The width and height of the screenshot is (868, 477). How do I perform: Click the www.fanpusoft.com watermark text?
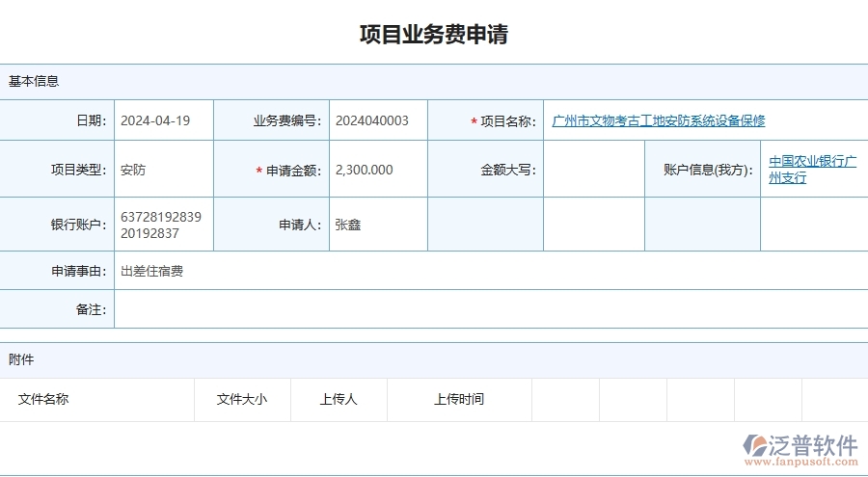[x=803, y=463]
